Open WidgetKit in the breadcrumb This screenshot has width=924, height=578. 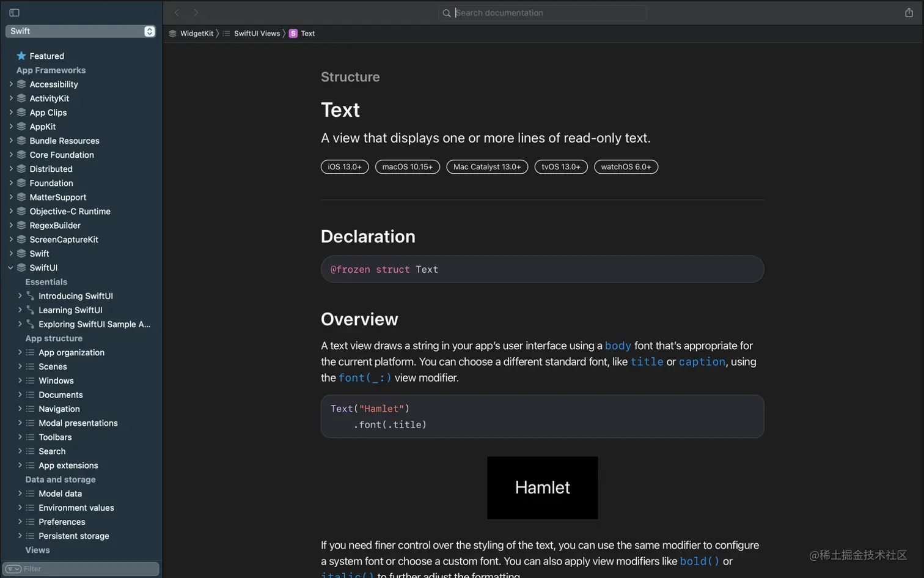196,34
